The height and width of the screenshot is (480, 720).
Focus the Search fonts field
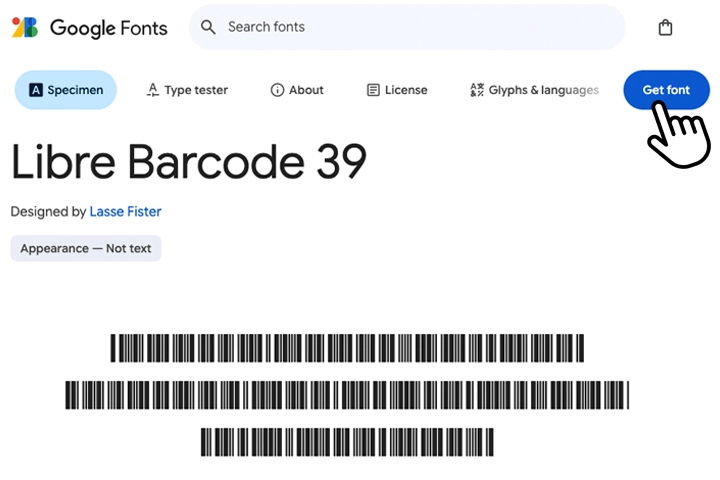tap(407, 27)
